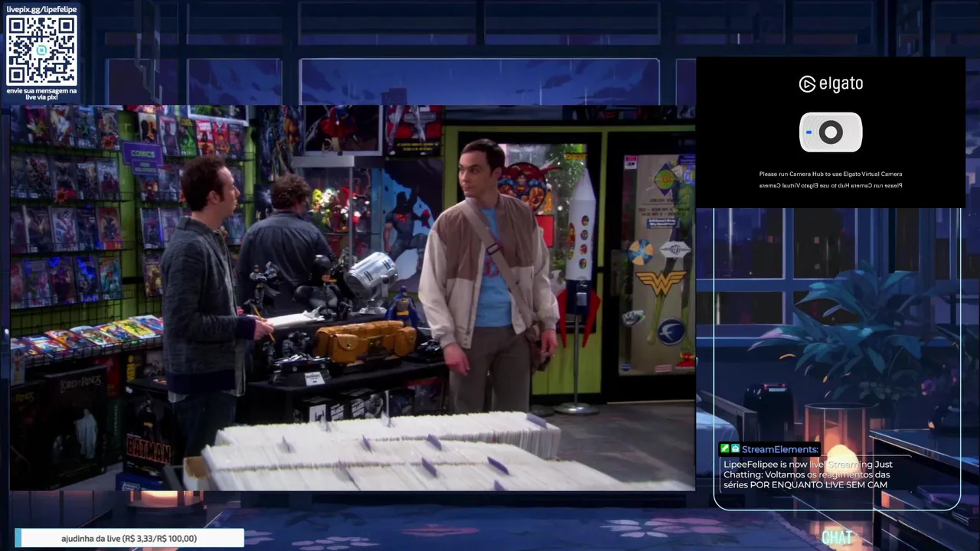Click the green badge beside StreamElements

click(x=724, y=449)
